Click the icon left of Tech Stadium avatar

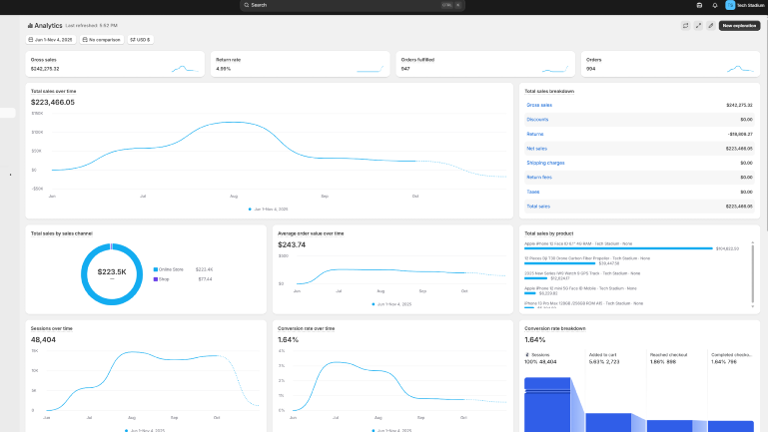(700, 5)
